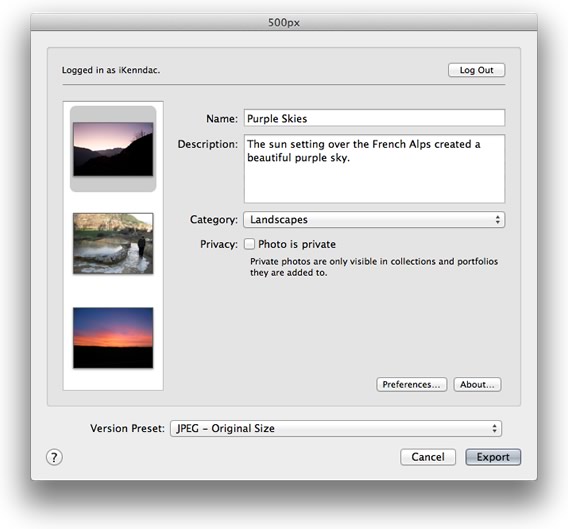Open the Preferences dialog
This screenshot has width=568, height=529.
point(412,384)
